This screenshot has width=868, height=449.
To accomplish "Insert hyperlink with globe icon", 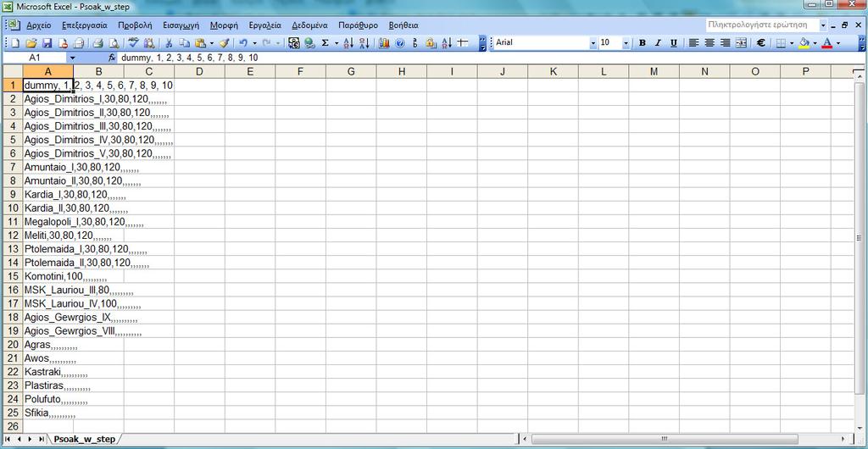I will click(309, 43).
